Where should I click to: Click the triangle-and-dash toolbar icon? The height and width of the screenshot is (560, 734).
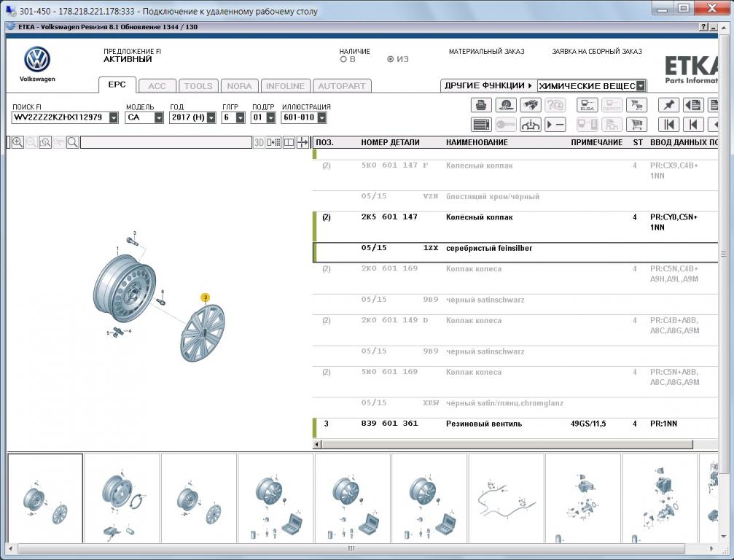pos(555,125)
